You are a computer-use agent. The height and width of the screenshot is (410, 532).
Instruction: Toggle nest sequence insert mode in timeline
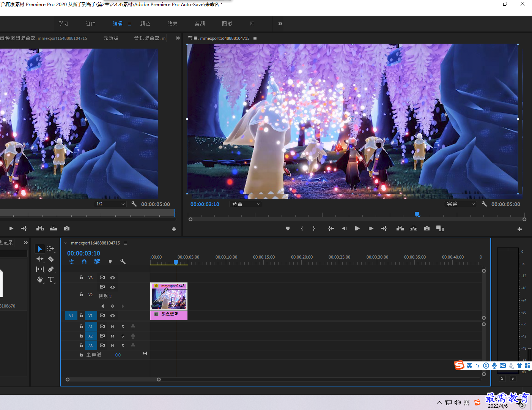coord(71,262)
